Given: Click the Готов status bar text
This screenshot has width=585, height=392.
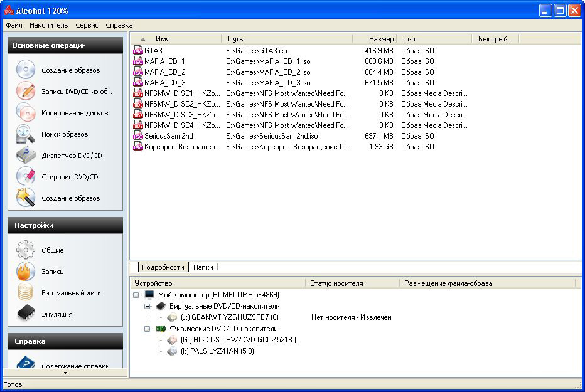Looking at the screenshot, I should (13, 384).
